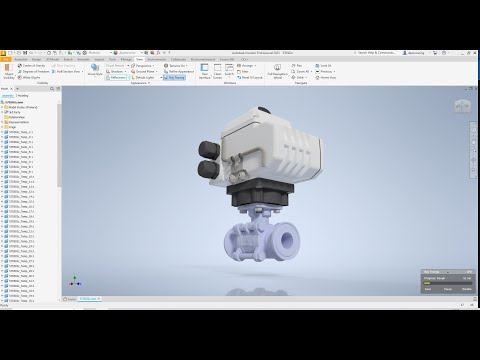Open the Home document tab
480x360 pixels.
(70, 299)
